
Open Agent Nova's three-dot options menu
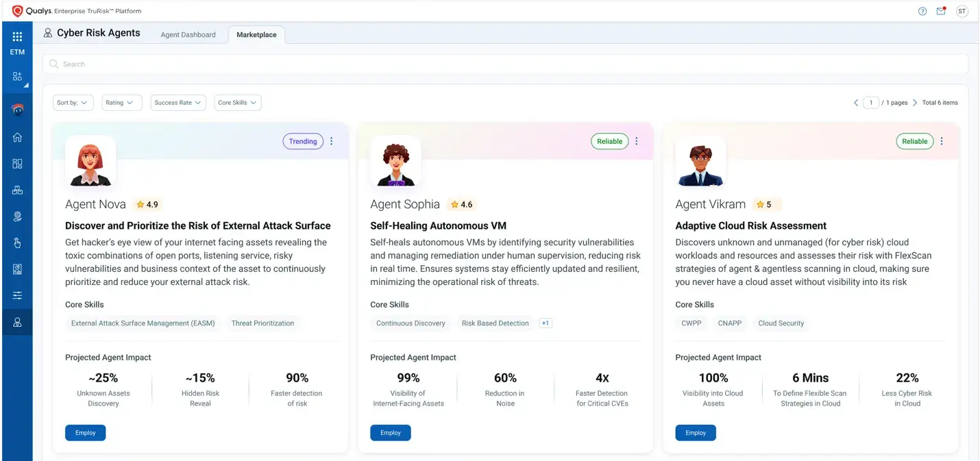coord(332,141)
